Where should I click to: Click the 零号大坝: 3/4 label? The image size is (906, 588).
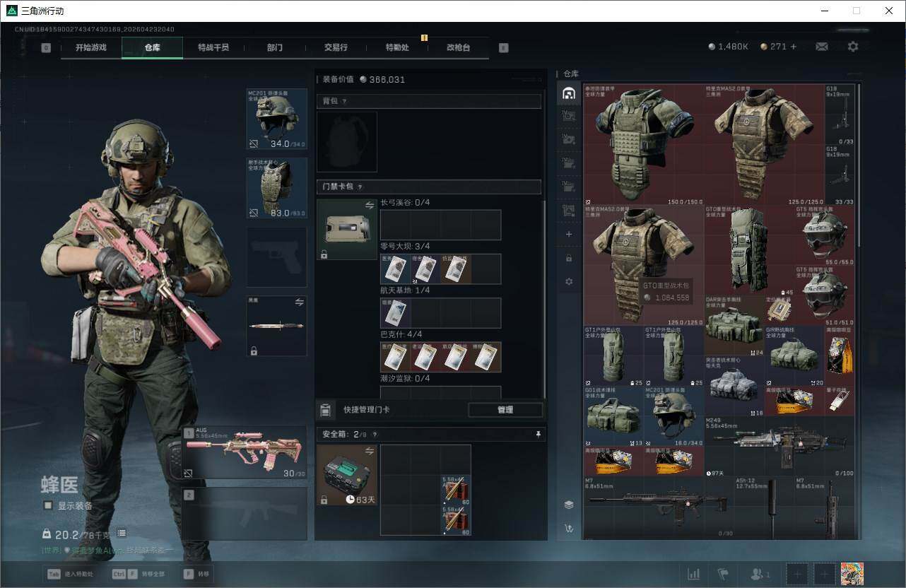(405, 247)
